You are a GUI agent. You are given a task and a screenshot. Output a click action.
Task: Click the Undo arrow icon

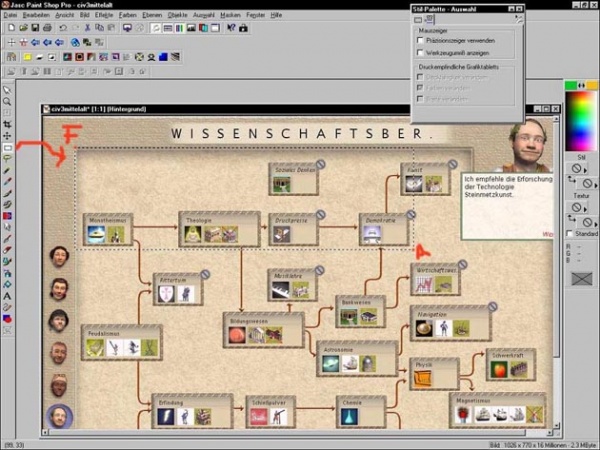(63, 28)
